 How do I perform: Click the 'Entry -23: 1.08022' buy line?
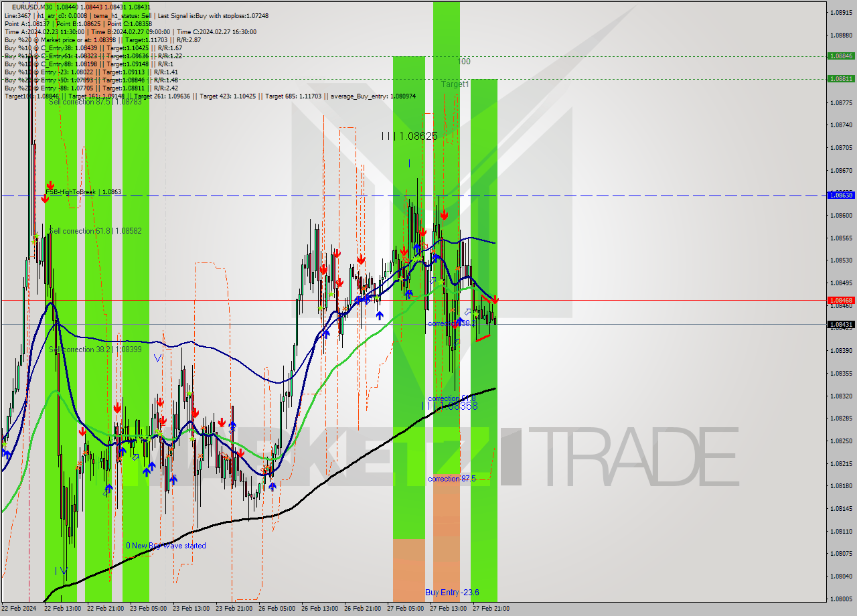[x=91, y=72]
